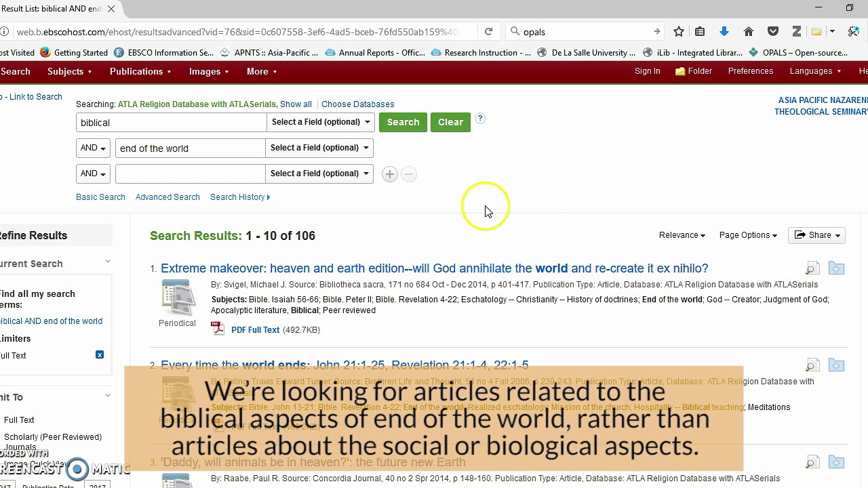
Task: Click green Clear button
Action: pos(450,122)
